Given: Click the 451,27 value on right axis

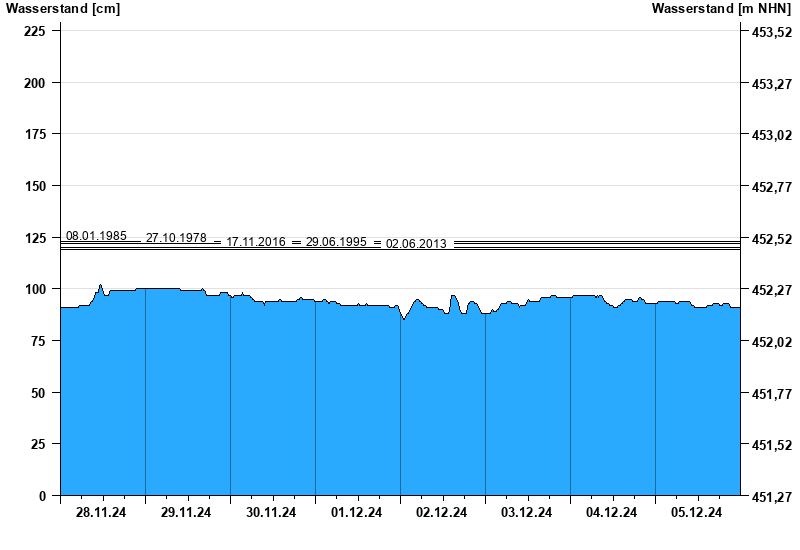Looking at the screenshot, I should coord(771,496).
